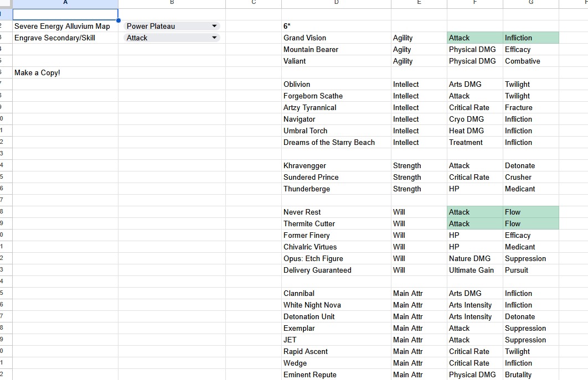Screen dimensions: 588x380
Task: Click the '6*' heading cell
Action: [337, 26]
